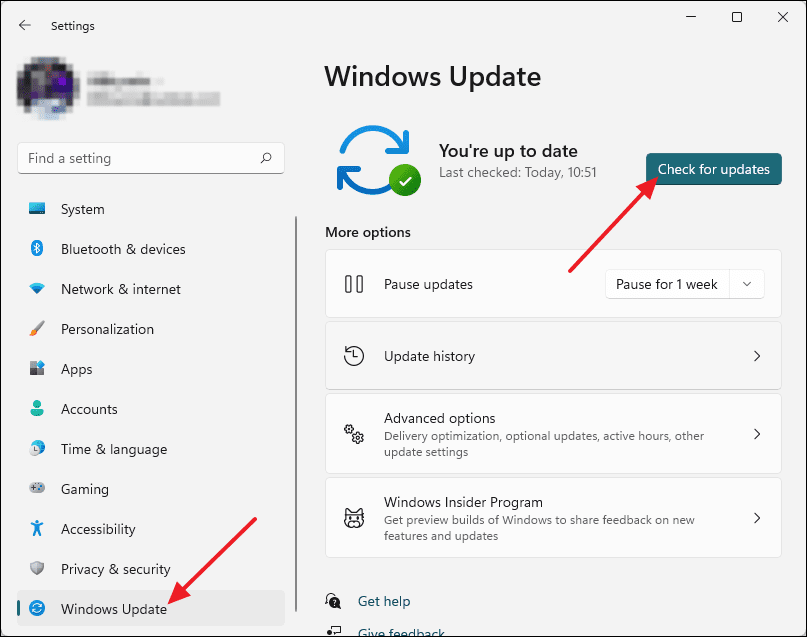Select the Privacy & security shield icon
The image size is (807, 637).
pyautogui.click(x=38, y=569)
